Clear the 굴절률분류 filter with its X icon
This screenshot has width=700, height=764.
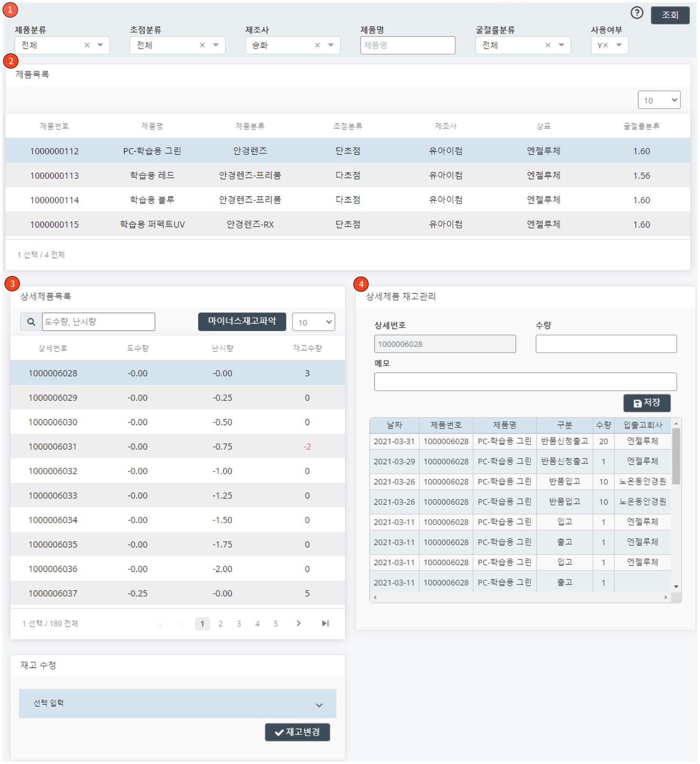point(548,45)
